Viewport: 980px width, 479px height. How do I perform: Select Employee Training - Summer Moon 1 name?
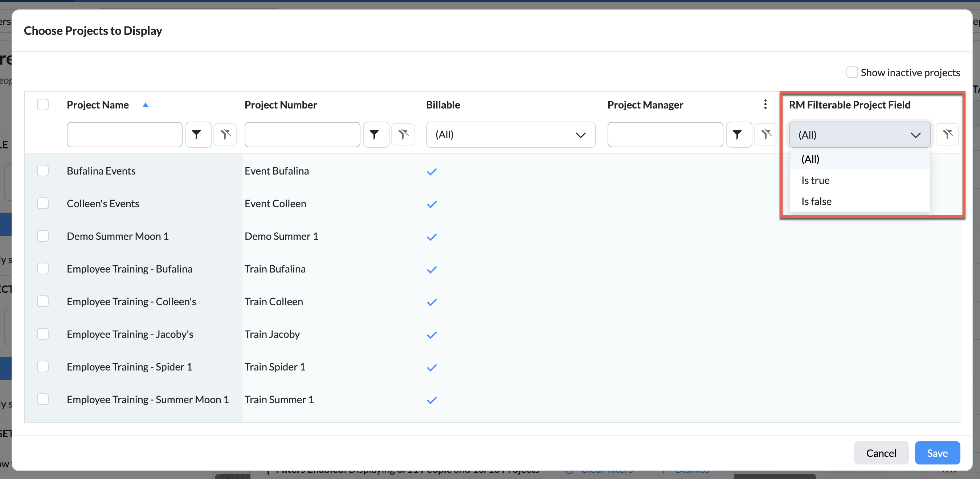click(x=148, y=400)
